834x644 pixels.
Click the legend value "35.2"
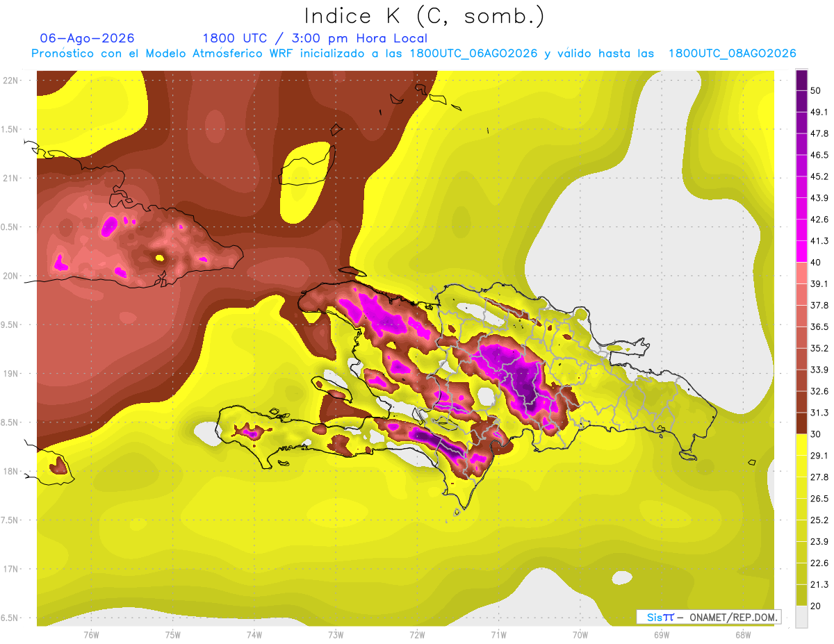coord(819,348)
